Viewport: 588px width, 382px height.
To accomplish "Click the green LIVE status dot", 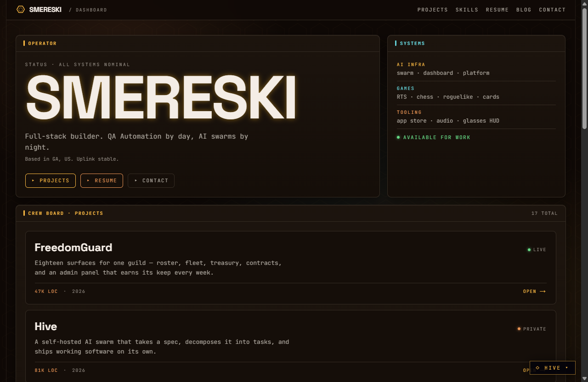I will [x=529, y=250].
